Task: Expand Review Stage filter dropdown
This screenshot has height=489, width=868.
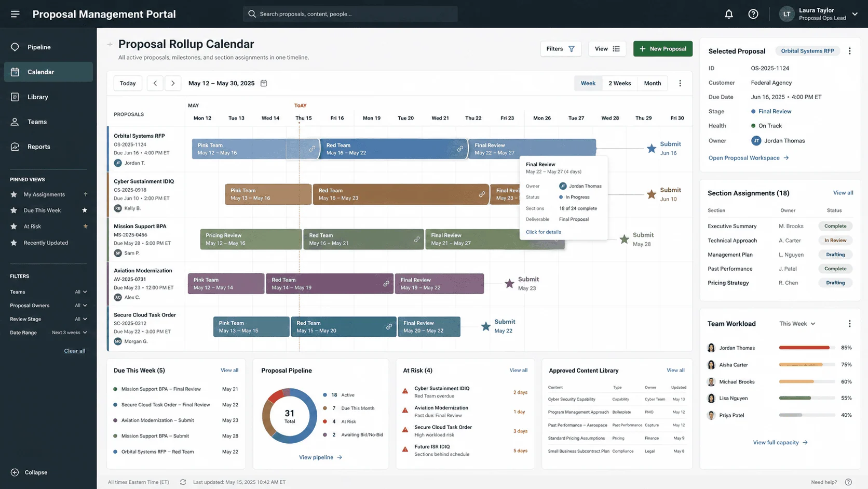Action: pyautogui.click(x=81, y=319)
